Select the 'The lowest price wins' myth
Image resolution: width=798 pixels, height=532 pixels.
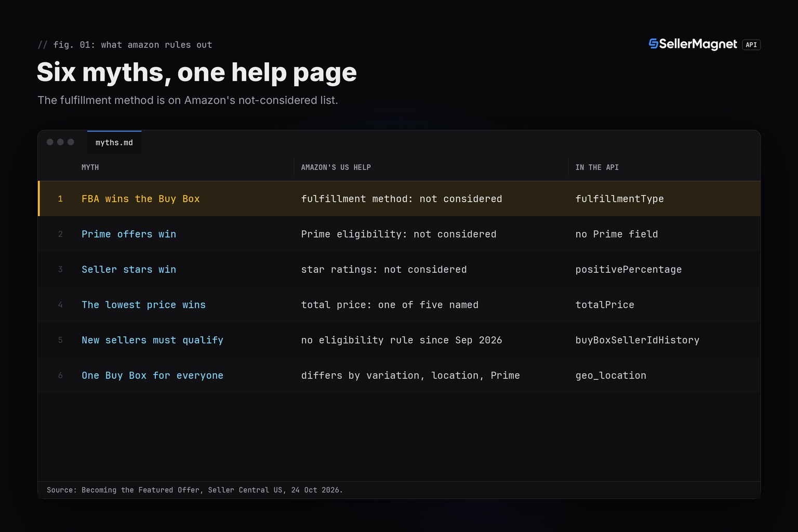click(143, 305)
